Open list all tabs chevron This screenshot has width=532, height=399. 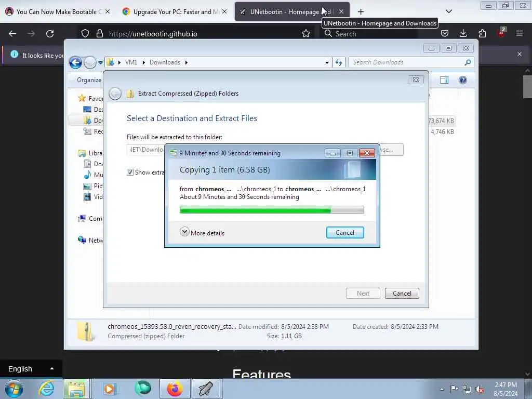pyautogui.click(x=448, y=12)
